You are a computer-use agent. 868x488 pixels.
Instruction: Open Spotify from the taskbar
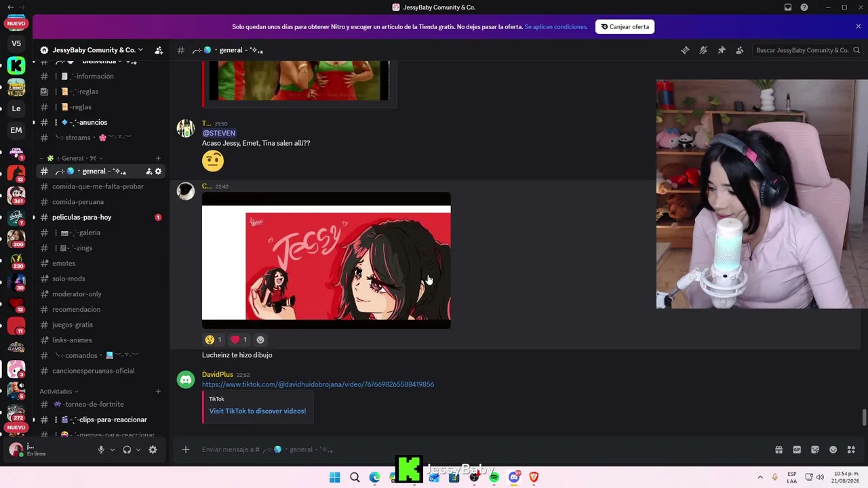click(x=494, y=477)
